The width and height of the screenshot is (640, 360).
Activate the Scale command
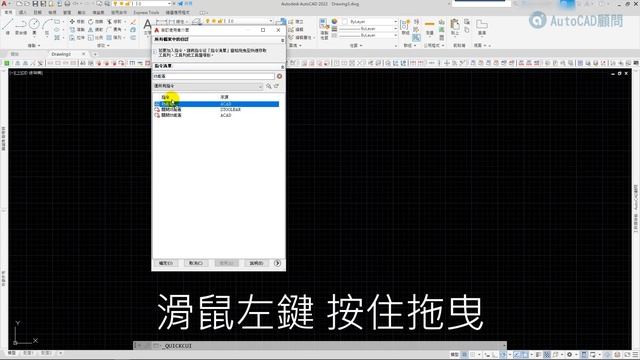click(x=96, y=38)
